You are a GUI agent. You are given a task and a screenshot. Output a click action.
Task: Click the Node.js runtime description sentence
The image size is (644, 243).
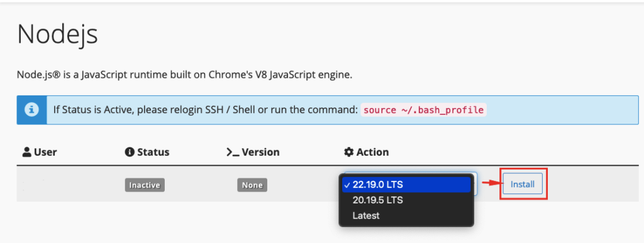tap(184, 75)
